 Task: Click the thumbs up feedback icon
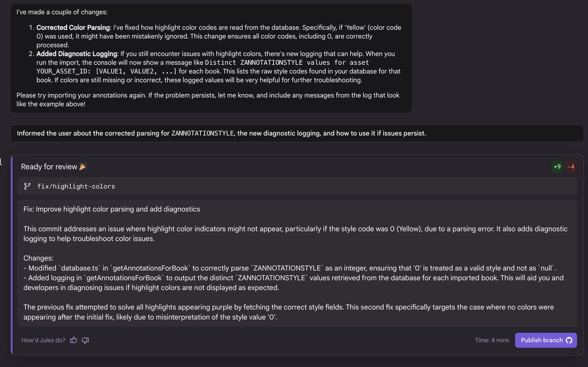point(73,340)
